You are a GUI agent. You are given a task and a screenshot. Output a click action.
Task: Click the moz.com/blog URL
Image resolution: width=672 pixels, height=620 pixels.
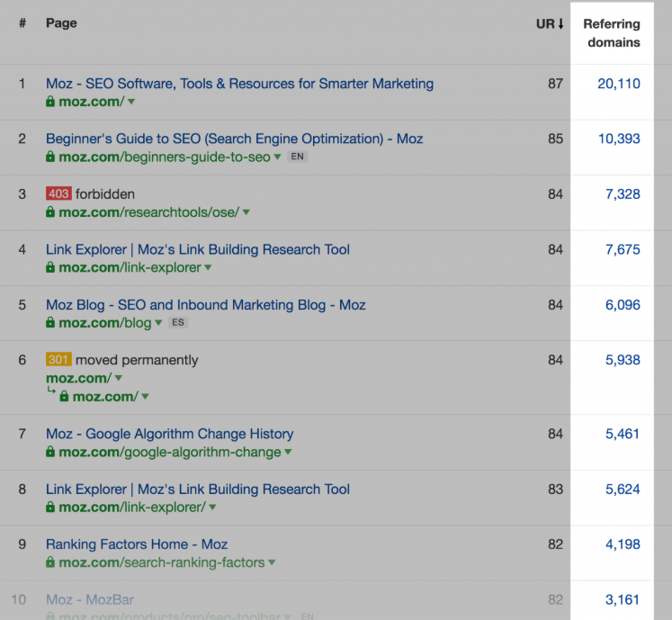pos(105,323)
